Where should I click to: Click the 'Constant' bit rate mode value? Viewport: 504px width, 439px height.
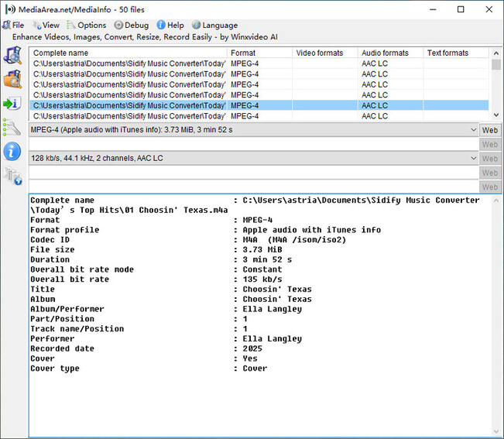tap(262, 269)
